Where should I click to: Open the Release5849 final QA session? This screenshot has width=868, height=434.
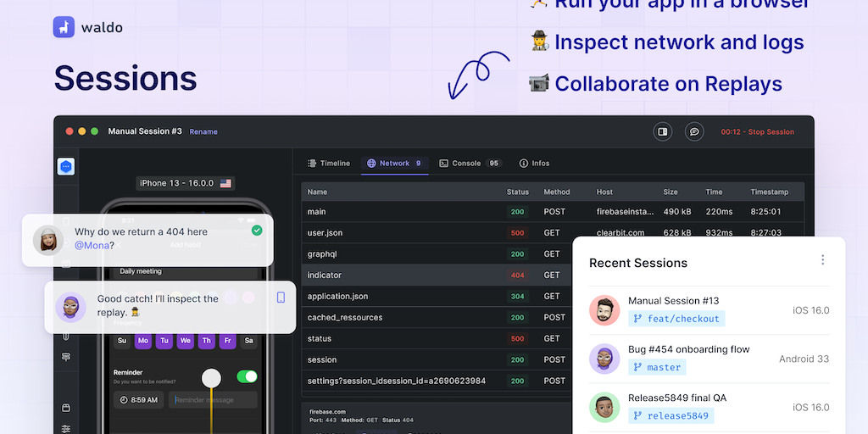pos(709,408)
